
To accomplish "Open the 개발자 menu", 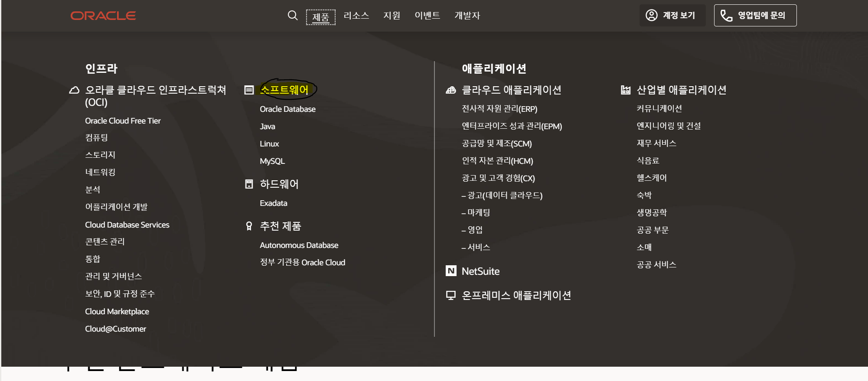I will 467,16.
